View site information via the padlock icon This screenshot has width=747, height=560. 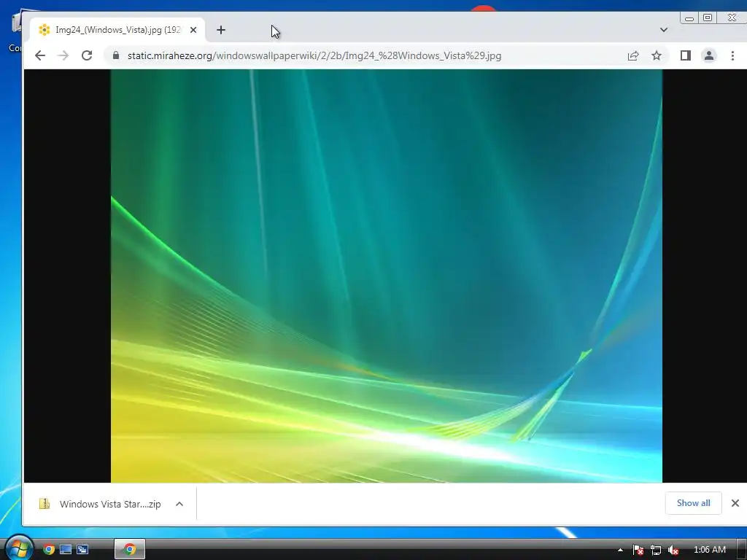click(x=116, y=55)
